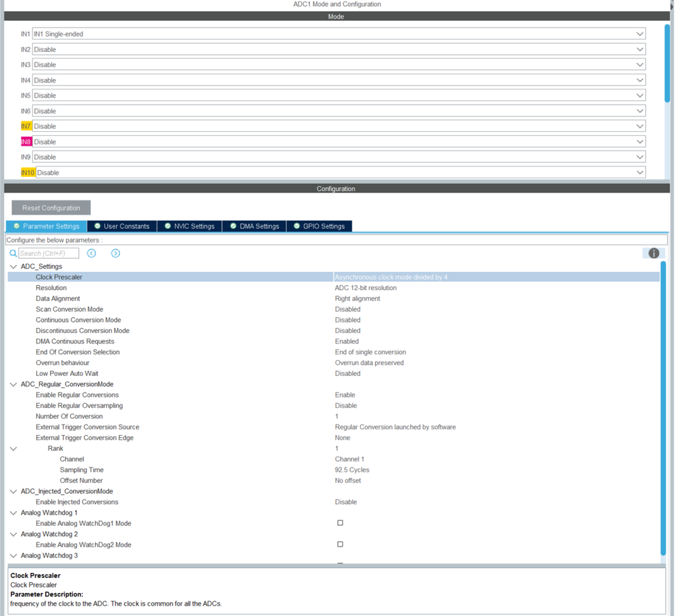This screenshot has width=693, height=616.
Task: Select Enable Regular Conversions parameter
Action: coord(77,395)
